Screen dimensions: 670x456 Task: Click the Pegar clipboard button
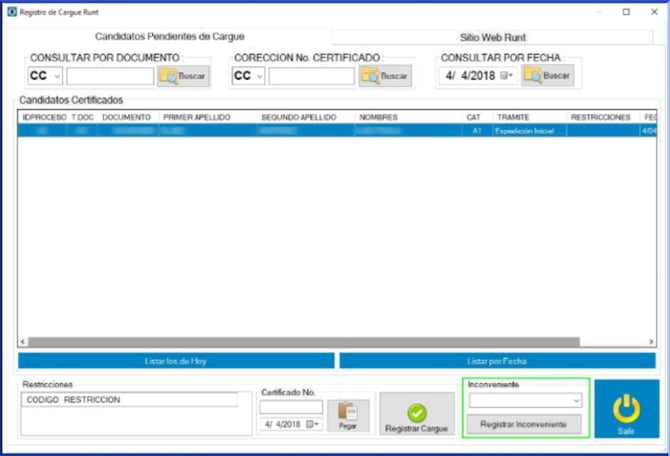point(348,415)
